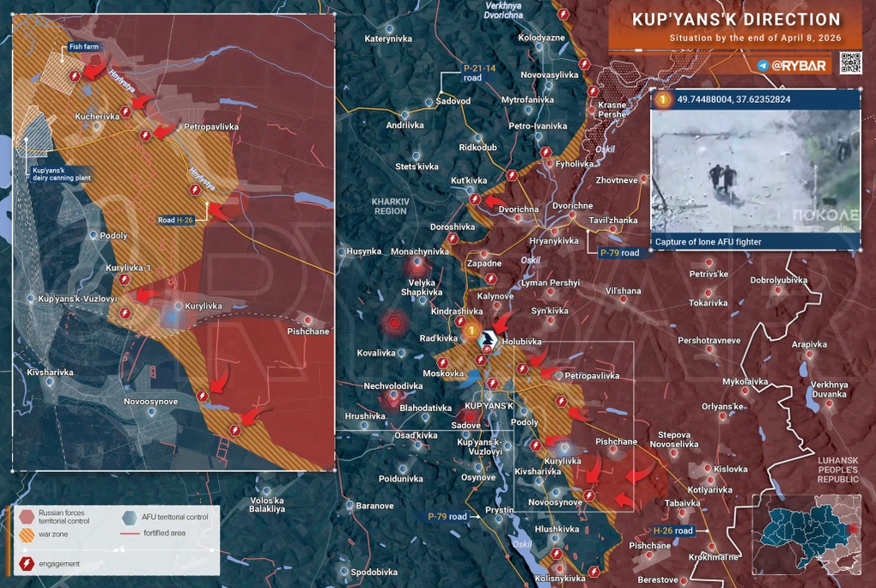Click the AFU territorial control legend hexagon

129,517
